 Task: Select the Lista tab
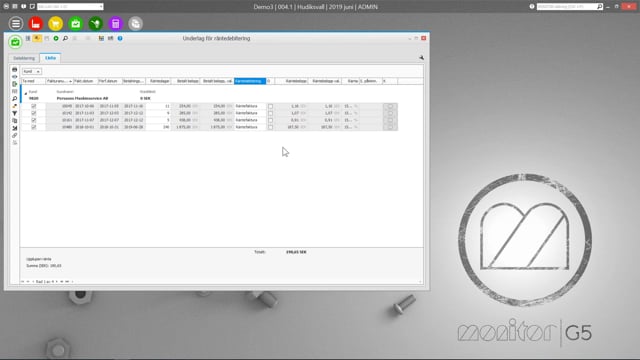[50, 58]
